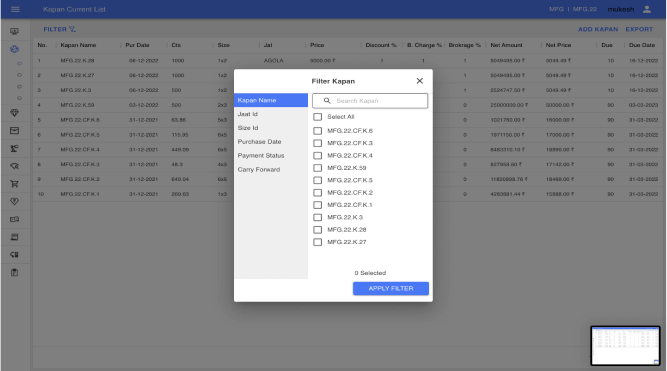Click the Brokrage % column header
667x371 pixels.
(465, 45)
